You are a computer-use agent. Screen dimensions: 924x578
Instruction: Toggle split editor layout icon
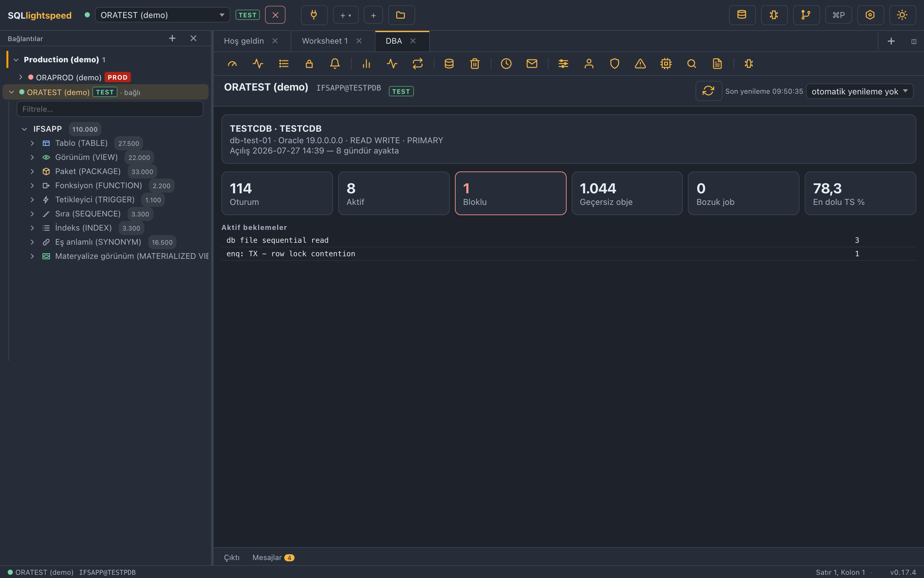point(914,41)
